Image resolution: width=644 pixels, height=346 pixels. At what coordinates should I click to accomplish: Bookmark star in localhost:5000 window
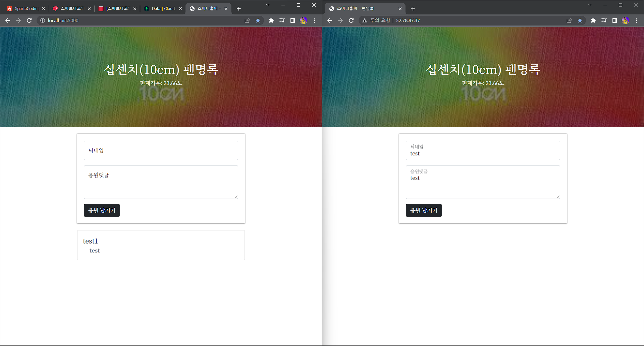pos(258,20)
